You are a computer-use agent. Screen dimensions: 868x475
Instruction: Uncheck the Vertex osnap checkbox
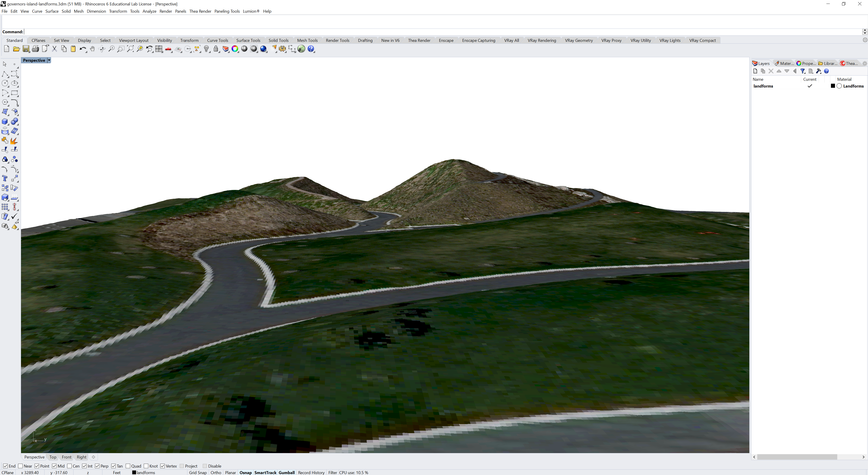tap(163, 466)
